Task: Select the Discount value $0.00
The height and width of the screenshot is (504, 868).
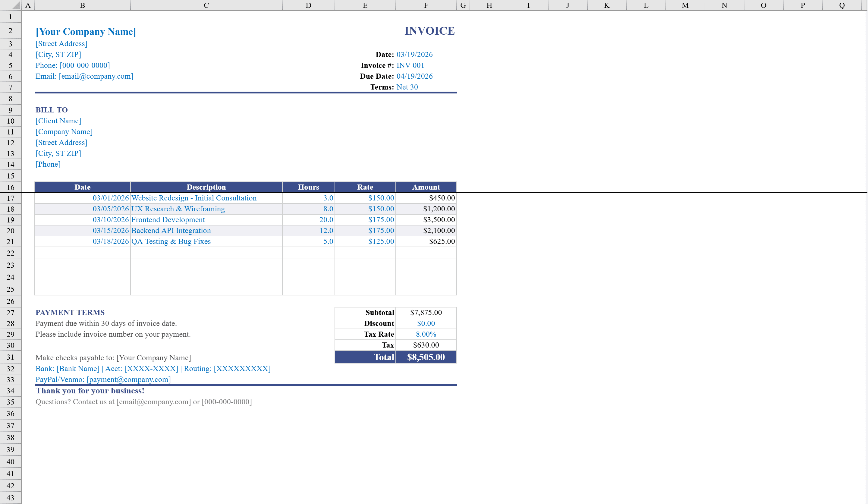Action: [x=426, y=323]
